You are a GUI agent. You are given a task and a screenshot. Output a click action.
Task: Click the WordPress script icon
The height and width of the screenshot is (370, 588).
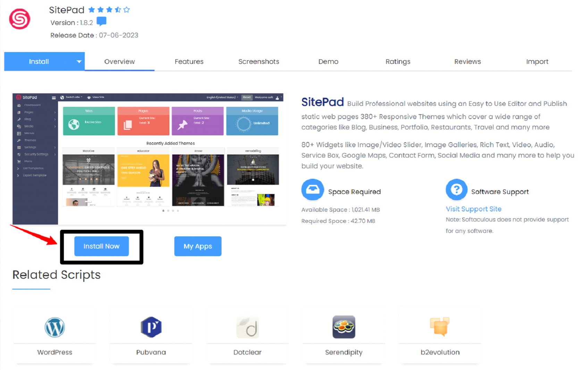click(55, 327)
